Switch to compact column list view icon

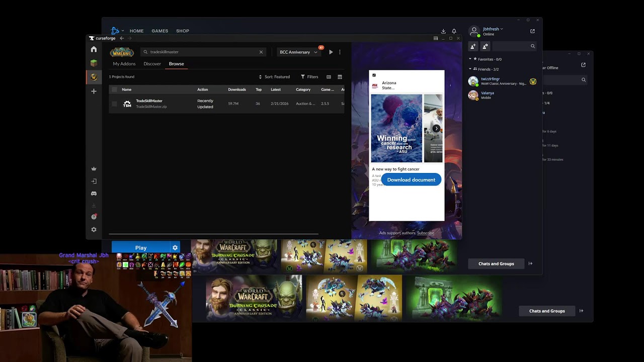[x=329, y=77]
